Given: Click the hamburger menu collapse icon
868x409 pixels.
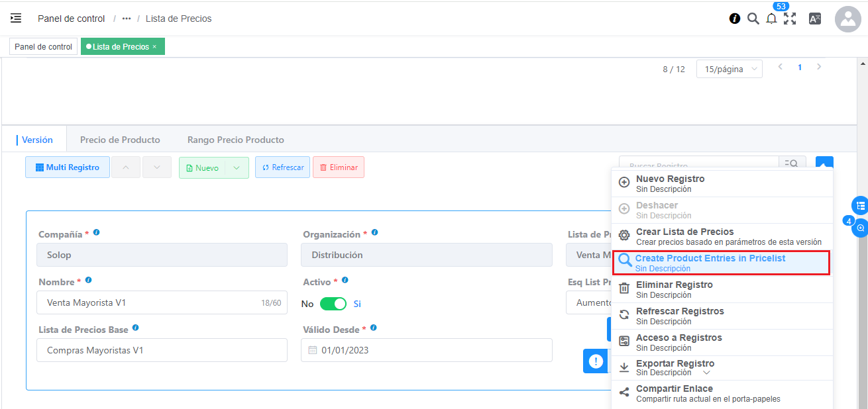Looking at the screenshot, I should pyautogui.click(x=16, y=19).
